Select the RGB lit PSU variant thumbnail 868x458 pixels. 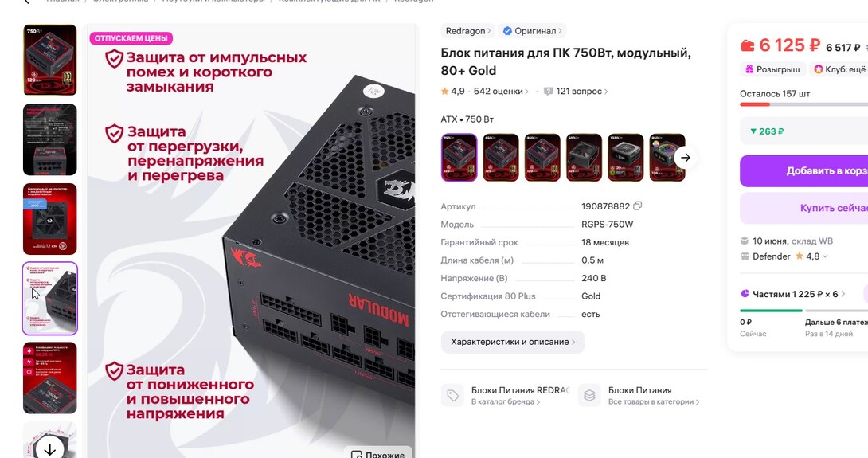click(667, 158)
